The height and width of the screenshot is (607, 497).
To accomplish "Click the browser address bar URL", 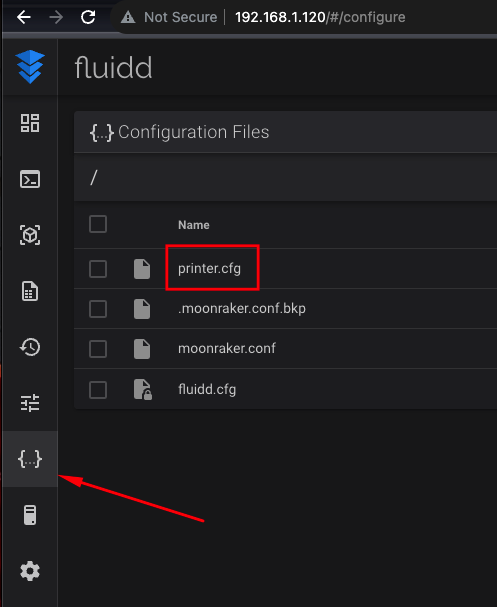I will tap(320, 17).
